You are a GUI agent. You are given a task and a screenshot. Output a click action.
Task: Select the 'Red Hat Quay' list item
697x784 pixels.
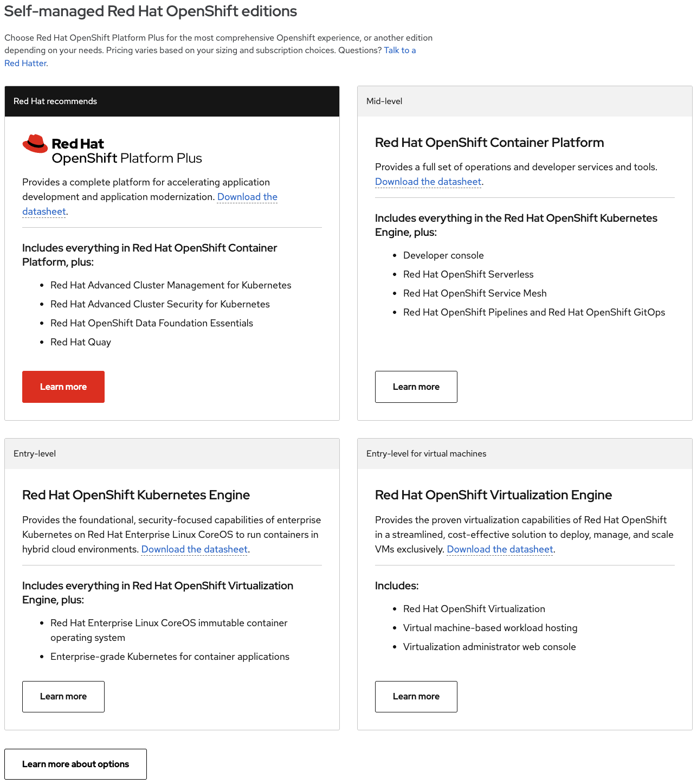[81, 342]
